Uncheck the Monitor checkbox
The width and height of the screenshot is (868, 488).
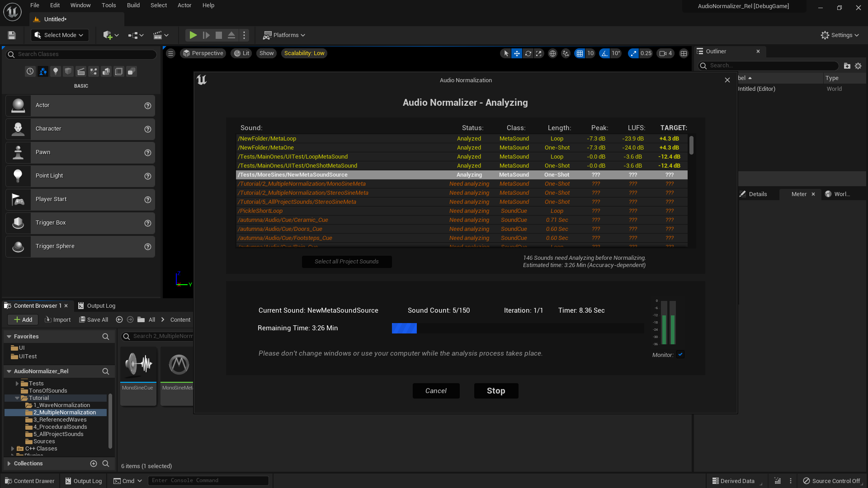click(x=680, y=355)
